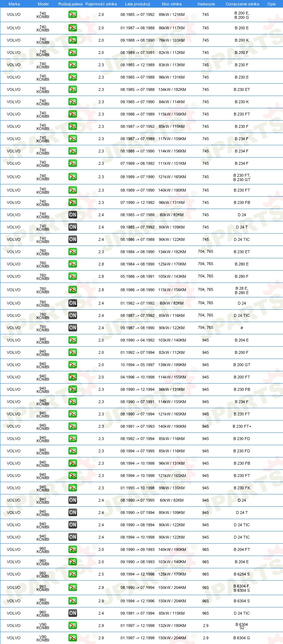Click the B 200 GT engine code
The image size is (283, 644).
tap(242, 365)
